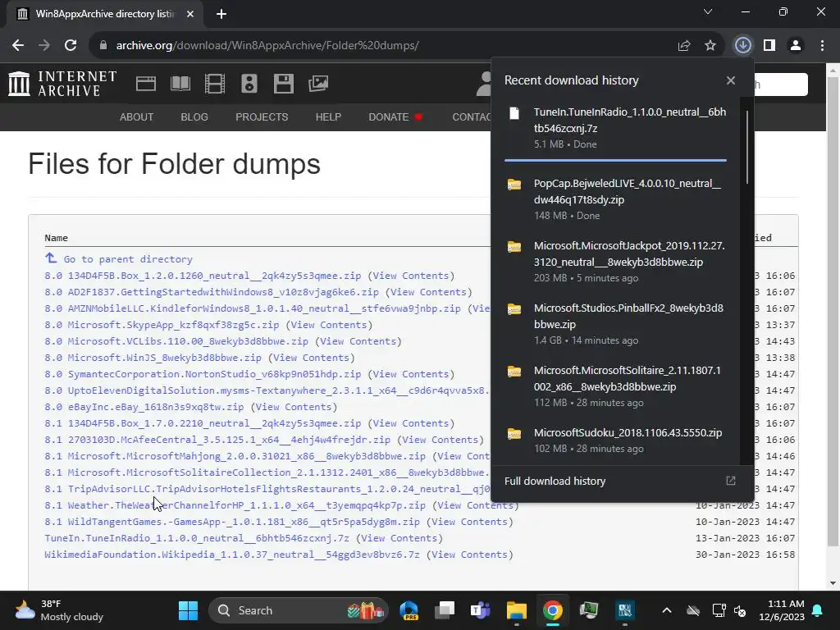Click the notification bell in system tray
This screenshot has height=630, width=840.
pos(818,610)
